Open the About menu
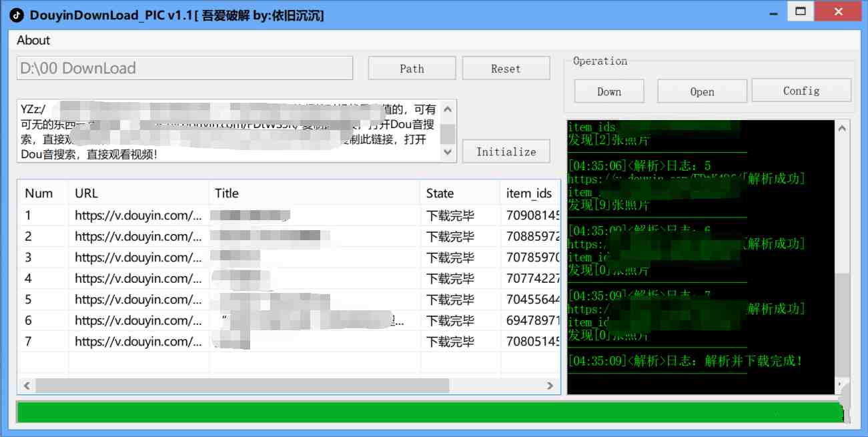This screenshot has width=868, height=437. [x=32, y=40]
